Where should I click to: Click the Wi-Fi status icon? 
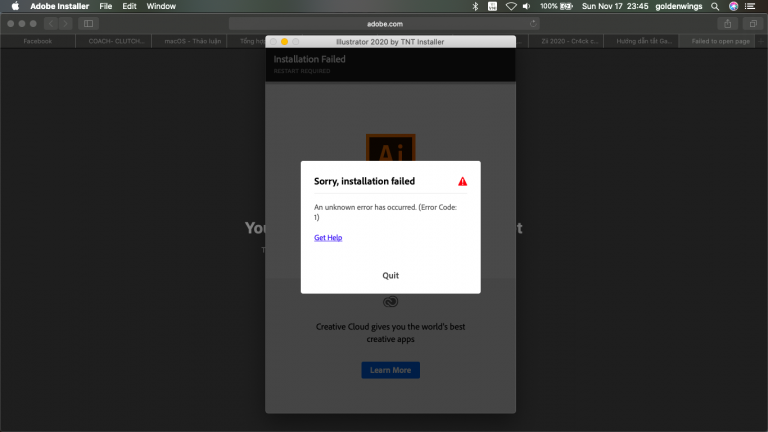point(511,6)
